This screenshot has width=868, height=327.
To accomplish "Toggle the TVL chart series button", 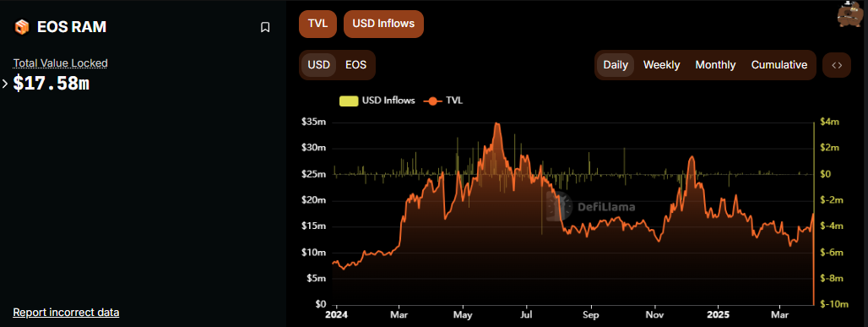I will 317,24.
